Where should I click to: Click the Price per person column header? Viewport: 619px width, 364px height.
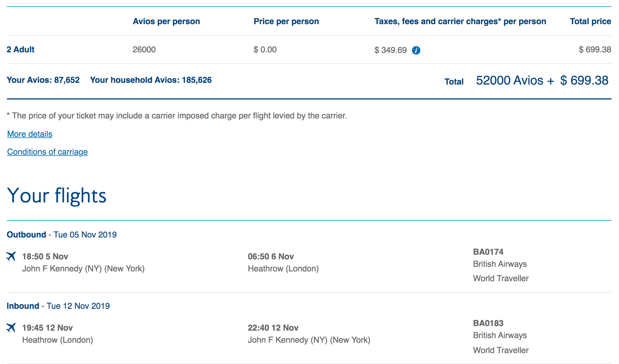point(286,21)
